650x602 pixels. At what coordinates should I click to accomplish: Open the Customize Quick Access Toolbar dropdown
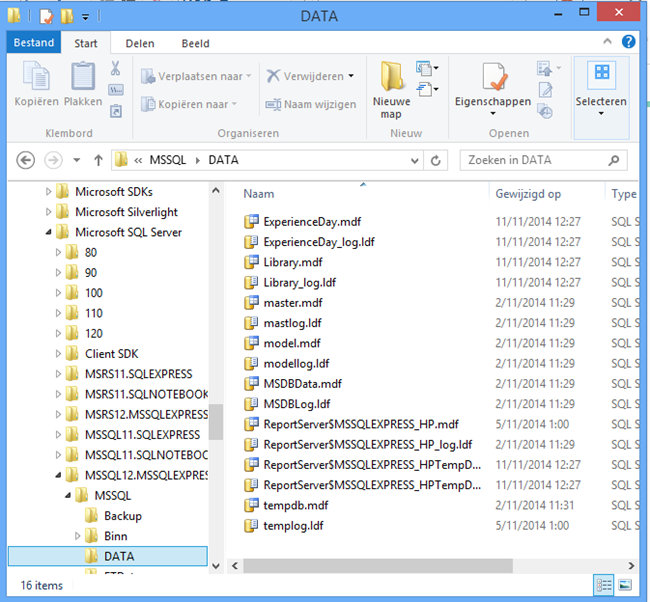point(85,17)
